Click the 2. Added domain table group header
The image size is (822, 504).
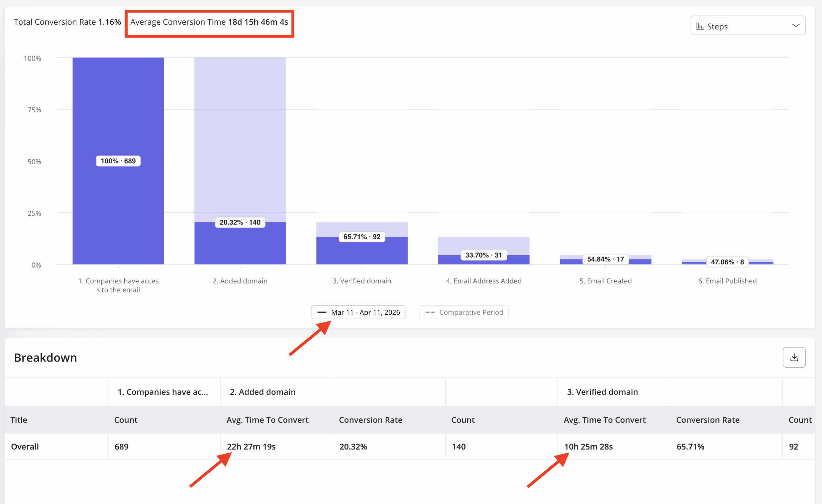(263, 392)
